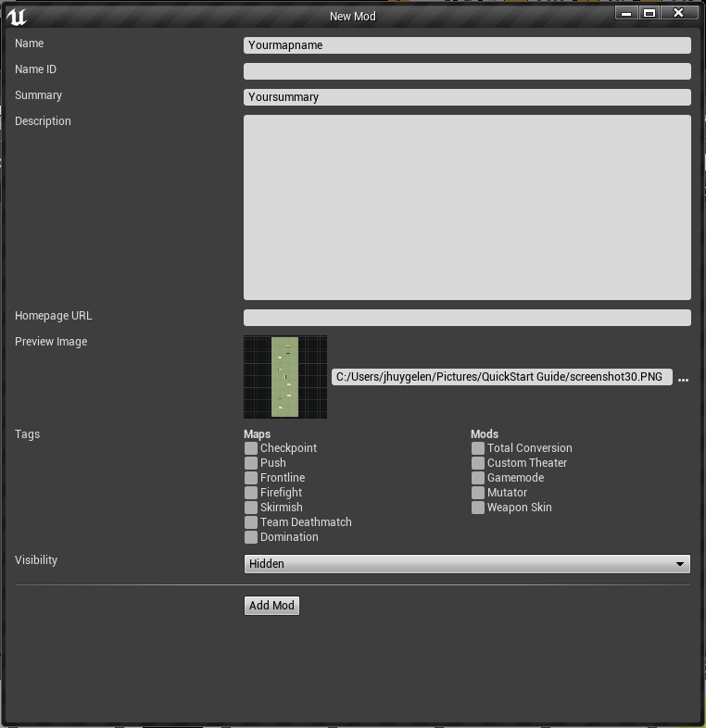
Task: Maximize the New Mod window
Action: pyautogui.click(x=649, y=13)
